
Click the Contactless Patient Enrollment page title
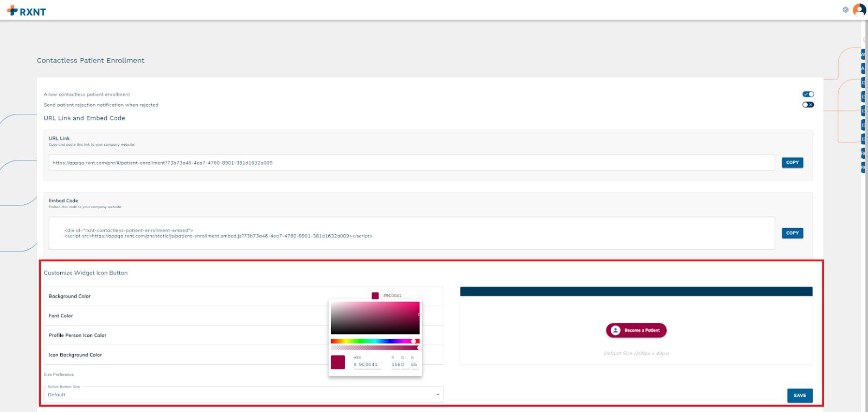coord(91,60)
